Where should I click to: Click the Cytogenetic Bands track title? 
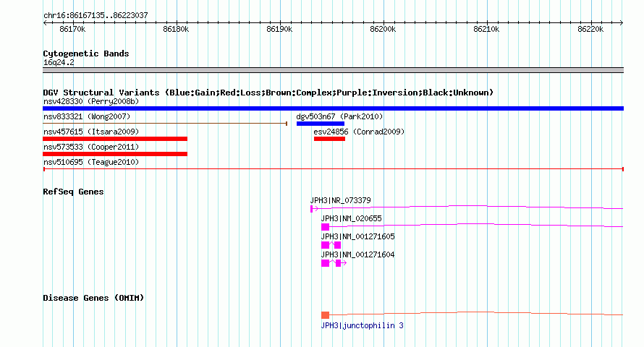pyautogui.click(x=86, y=53)
